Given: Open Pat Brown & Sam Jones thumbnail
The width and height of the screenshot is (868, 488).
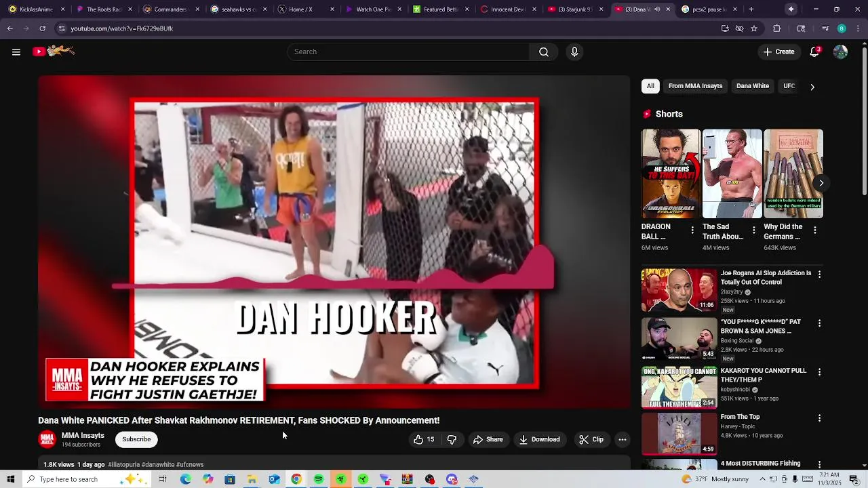Looking at the screenshot, I should coord(679,338).
